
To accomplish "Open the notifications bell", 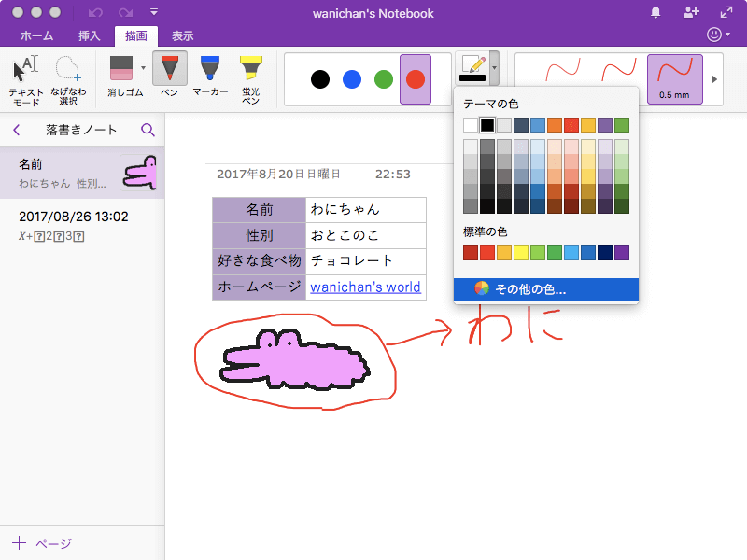I will (655, 12).
